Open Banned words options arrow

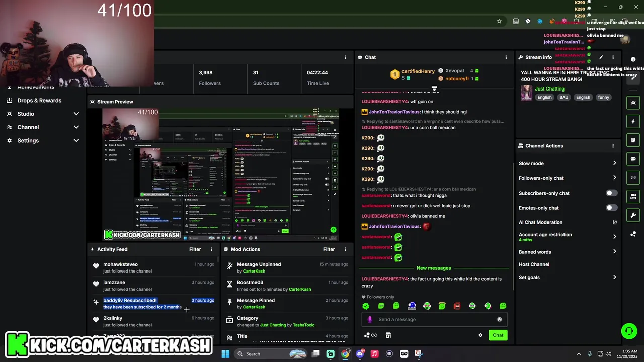point(614,252)
